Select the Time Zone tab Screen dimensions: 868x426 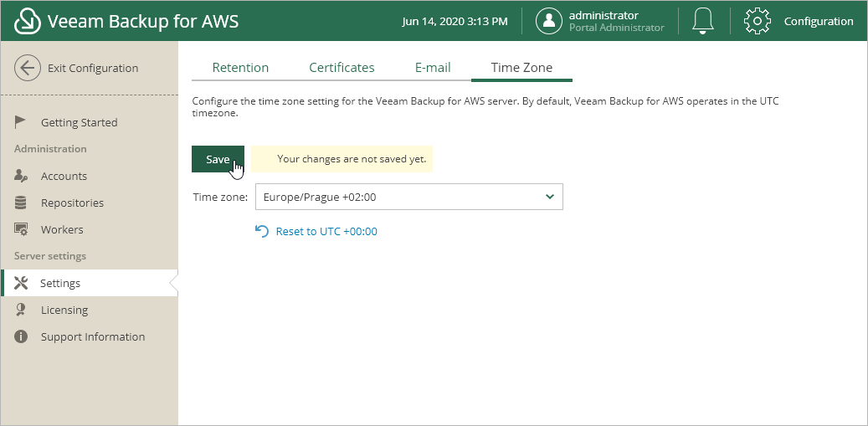pyautogui.click(x=521, y=68)
